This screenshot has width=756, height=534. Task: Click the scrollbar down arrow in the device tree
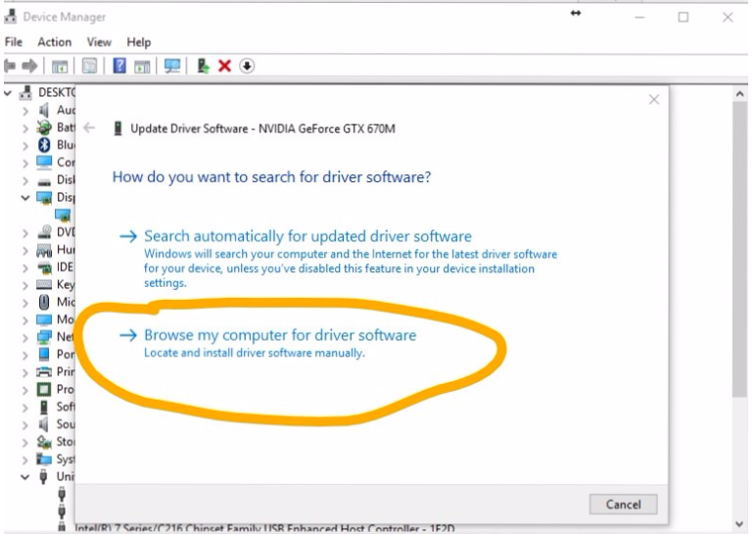click(739, 524)
